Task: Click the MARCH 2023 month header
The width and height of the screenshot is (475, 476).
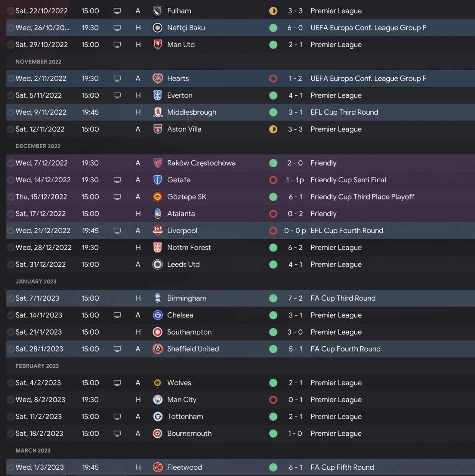Action: [33, 450]
